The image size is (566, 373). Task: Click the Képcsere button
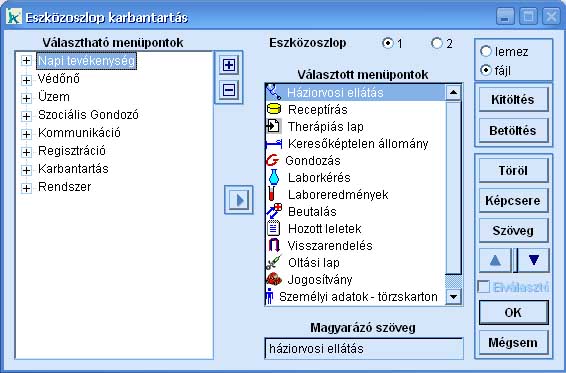click(513, 200)
